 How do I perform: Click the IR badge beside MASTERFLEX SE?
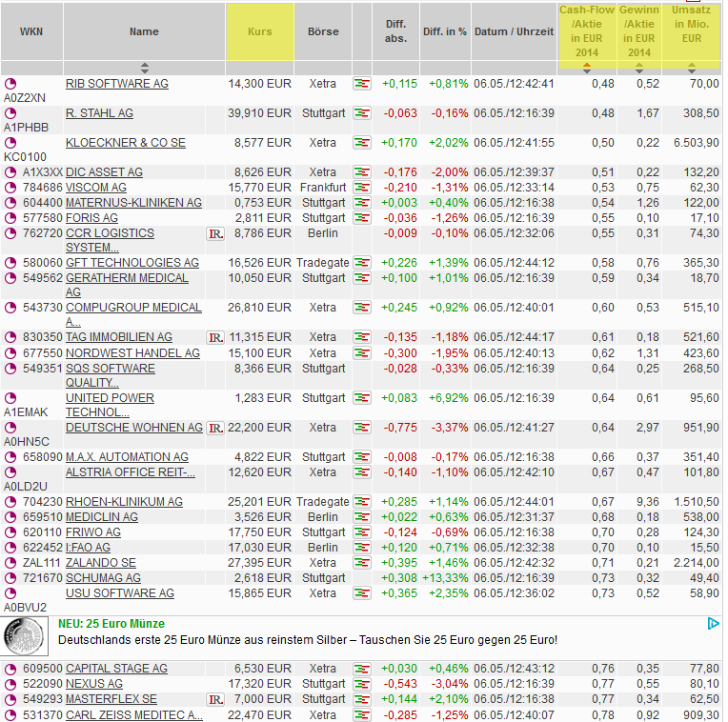(215, 699)
